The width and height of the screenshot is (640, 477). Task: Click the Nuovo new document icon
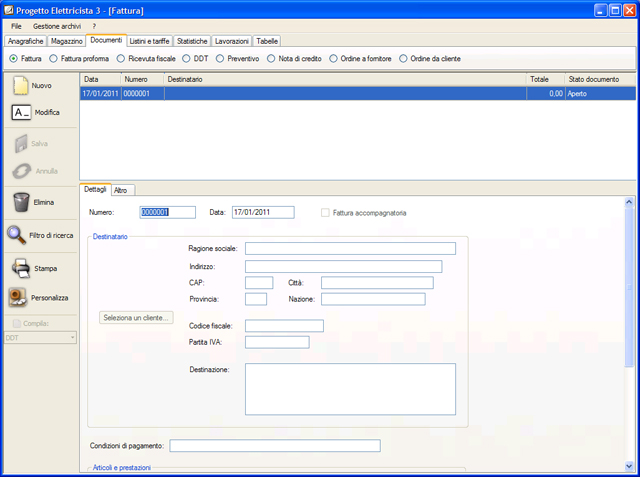coord(20,86)
